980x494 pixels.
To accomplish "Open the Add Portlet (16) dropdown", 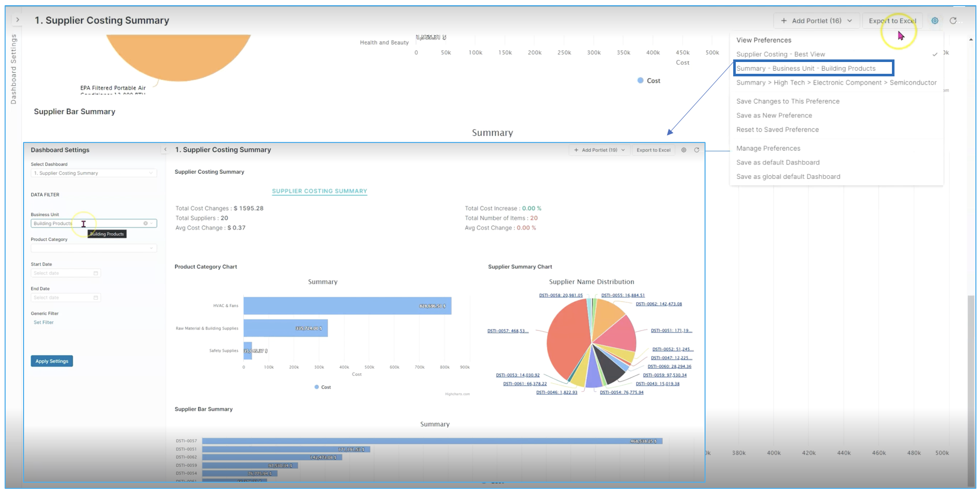I will click(x=816, y=20).
